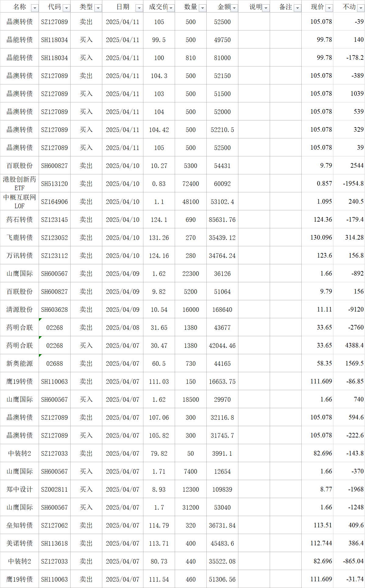
Task: Select the 清源股份 name cell
Action: [19, 309]
